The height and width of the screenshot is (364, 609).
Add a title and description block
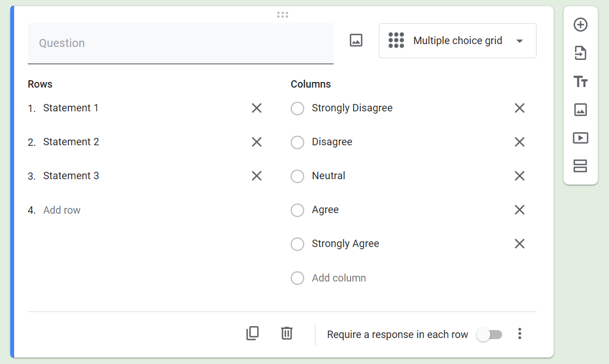click(x=581, y=81)
